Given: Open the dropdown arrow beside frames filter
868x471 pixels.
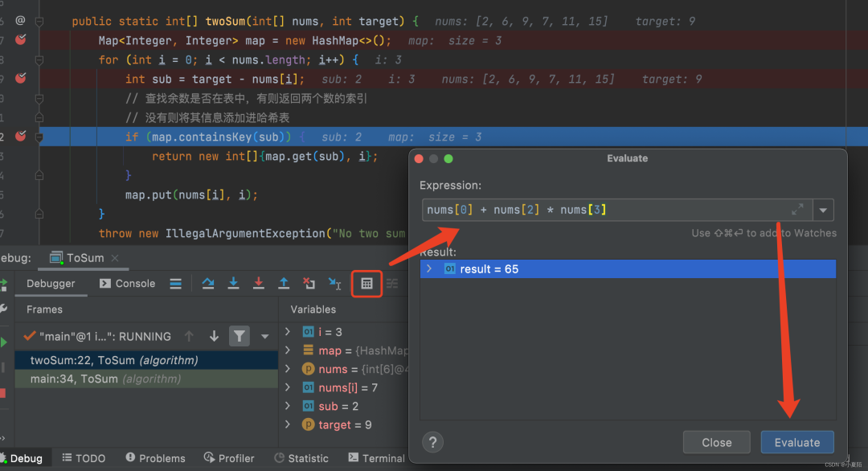Looking at the screenshot, I should coord(264,337).
